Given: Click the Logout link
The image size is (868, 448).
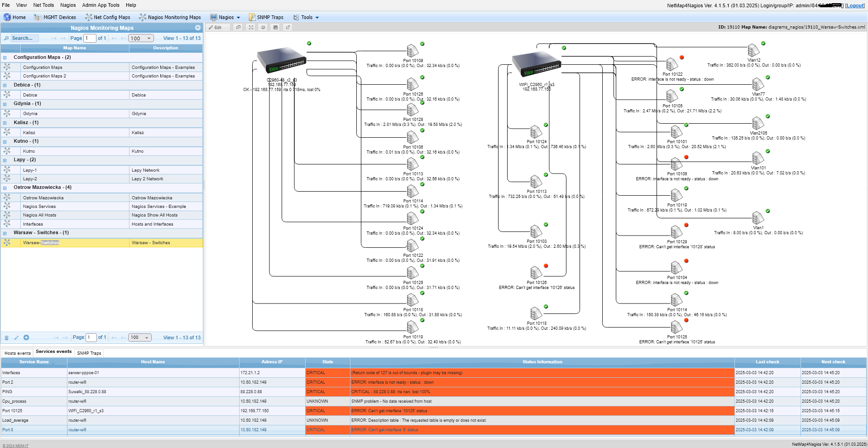Looking at the screenshot, I should [854, 5].
